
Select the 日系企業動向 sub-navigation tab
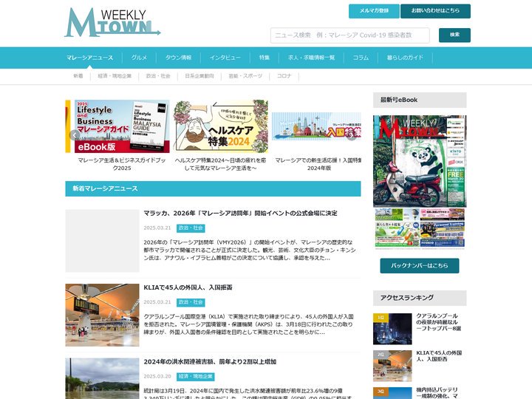click(x=199, y=76)
